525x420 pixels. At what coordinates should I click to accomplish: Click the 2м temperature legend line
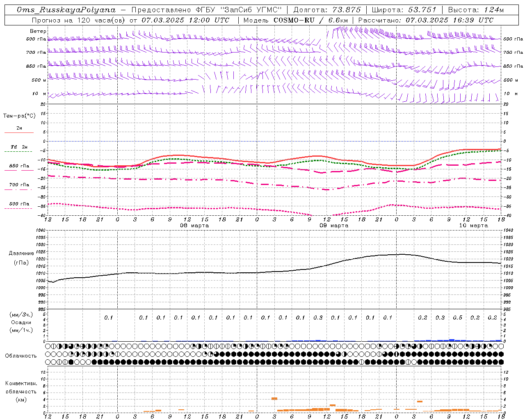point(19,132)
